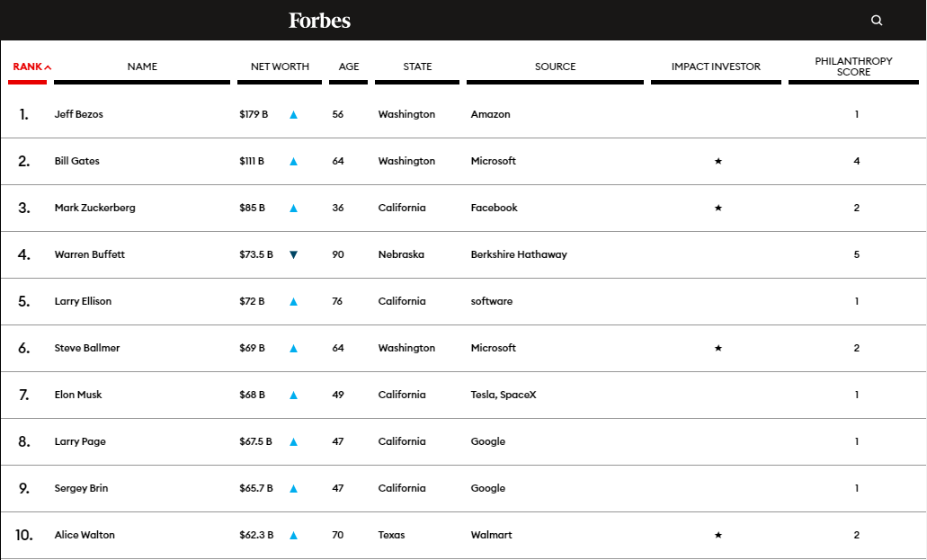Click the rank number 10.
Viewport: 927px width, 560px height.
pos(23,535)
